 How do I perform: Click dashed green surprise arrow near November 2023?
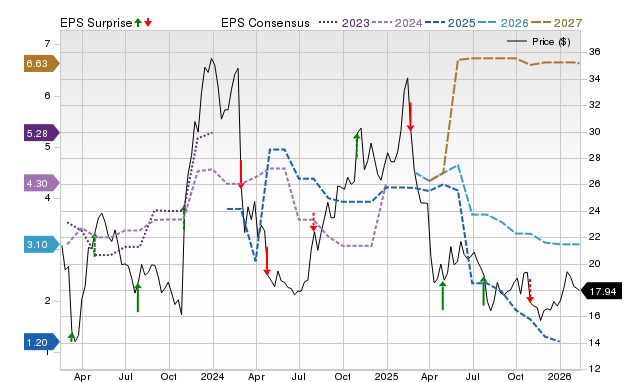click(x=184, y=218)
